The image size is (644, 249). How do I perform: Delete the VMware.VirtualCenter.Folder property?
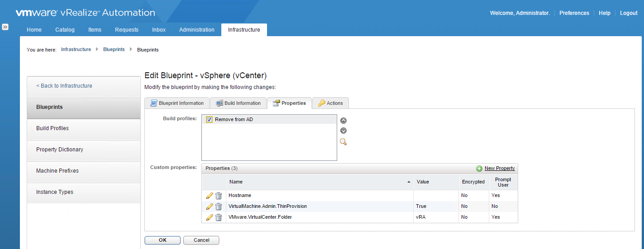tap(219, 217)
